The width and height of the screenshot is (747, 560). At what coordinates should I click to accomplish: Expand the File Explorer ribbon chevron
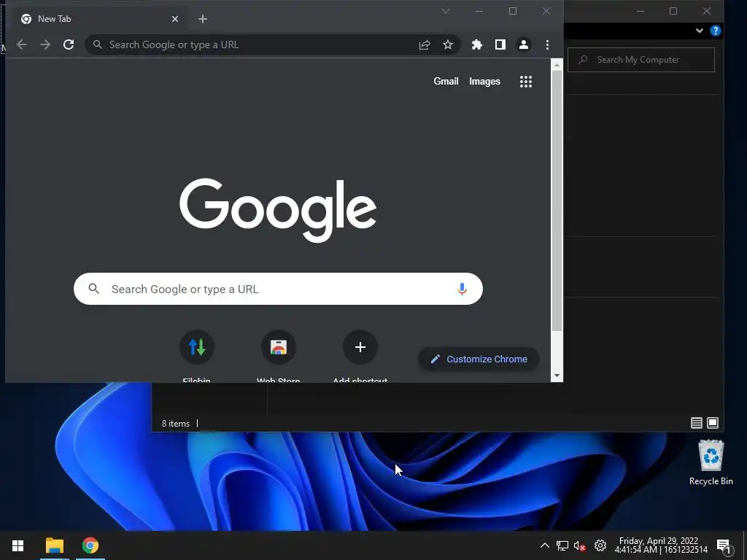coord(699,31)
